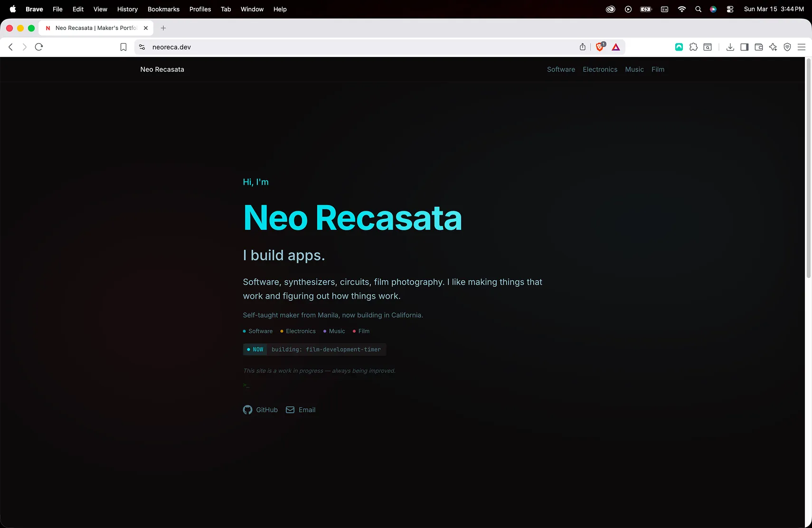The image size is (812, 528).
Task: Open site permission controls in address bar
Action: (142, 47)
